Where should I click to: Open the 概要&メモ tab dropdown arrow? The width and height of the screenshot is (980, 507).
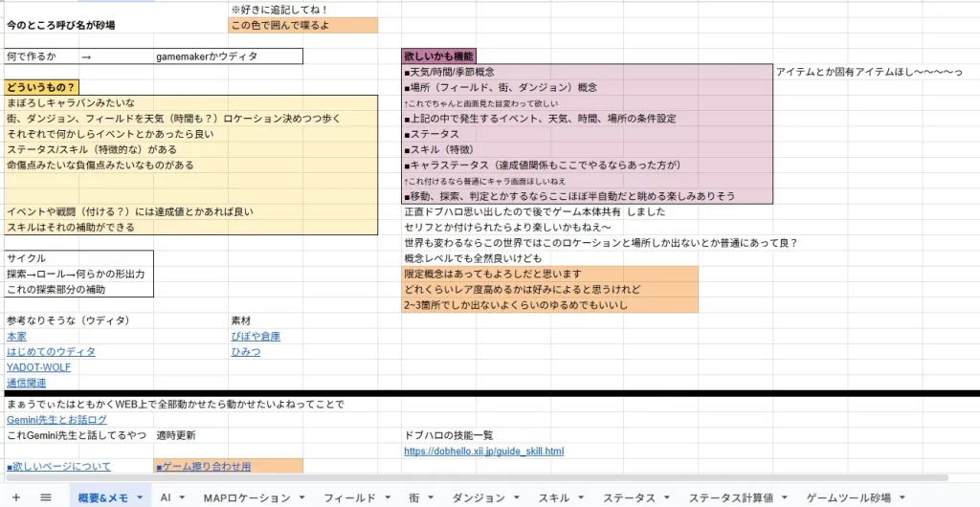pos(140,498)
